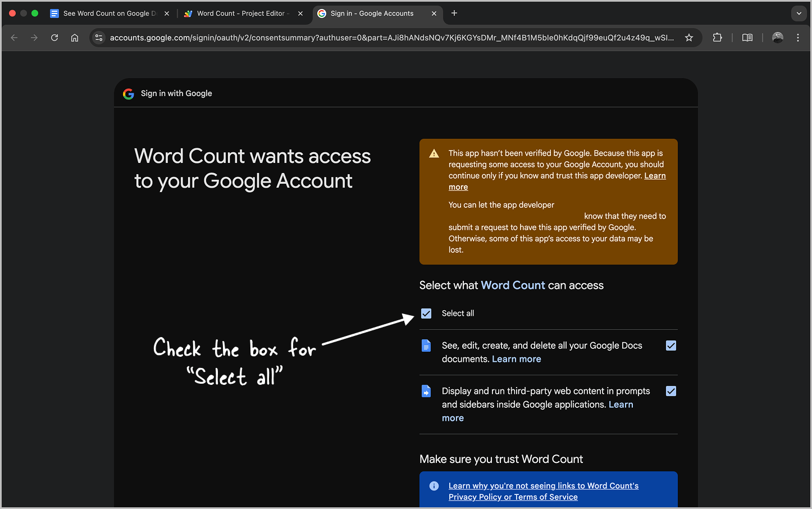Check the Select all checkbox
Viewport: 812px width, 509px height.
tap(426, 313)
